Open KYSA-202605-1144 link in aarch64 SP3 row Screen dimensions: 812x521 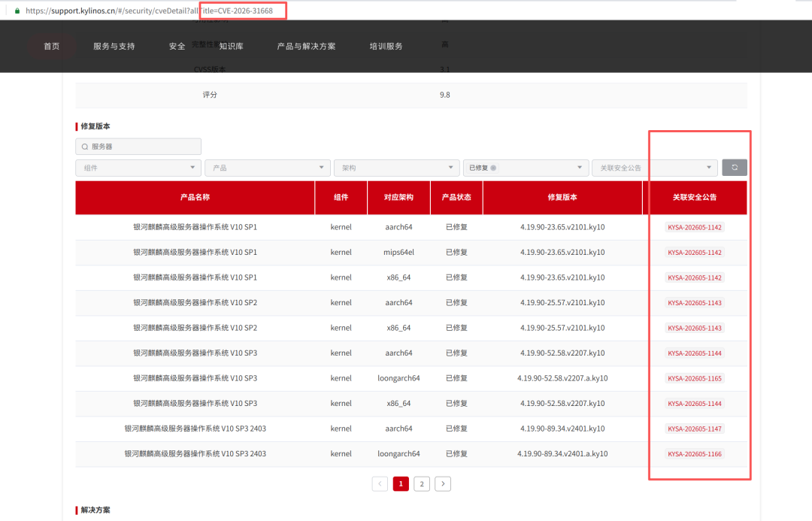[x=695, y=353]
